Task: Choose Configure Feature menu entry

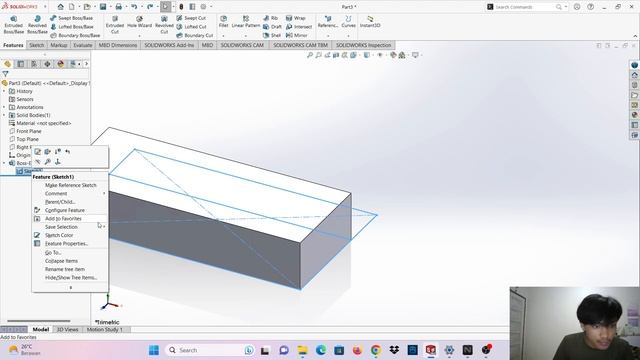Action: coord(64,210)
